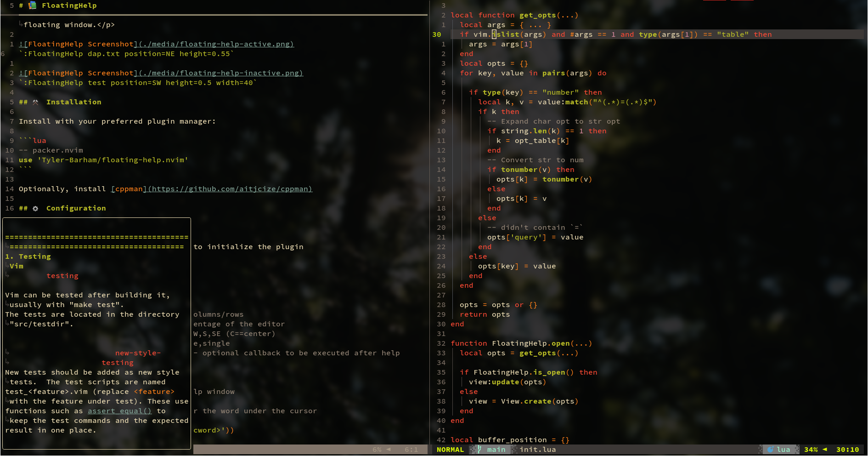This screenshot has height=456, width=868.
Task: Click 'for key, value in pairs(args) do' line
Action: click(x=533, y=73)
